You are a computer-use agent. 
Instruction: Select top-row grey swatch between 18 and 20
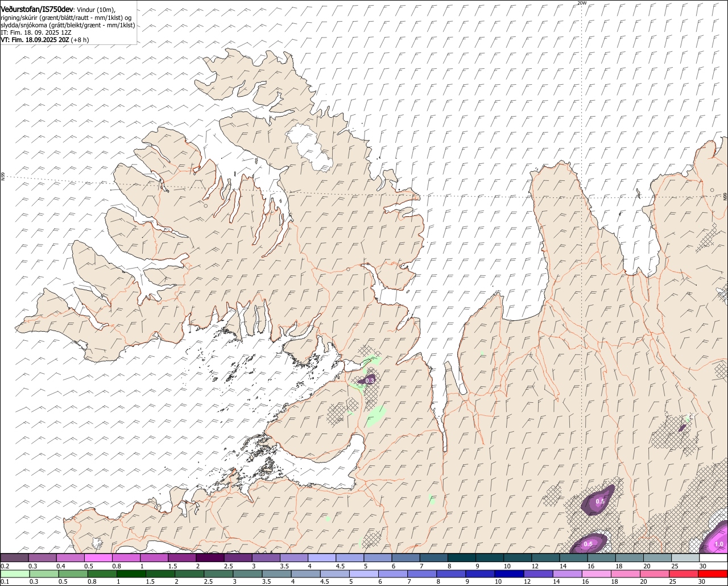click(630, 558)
